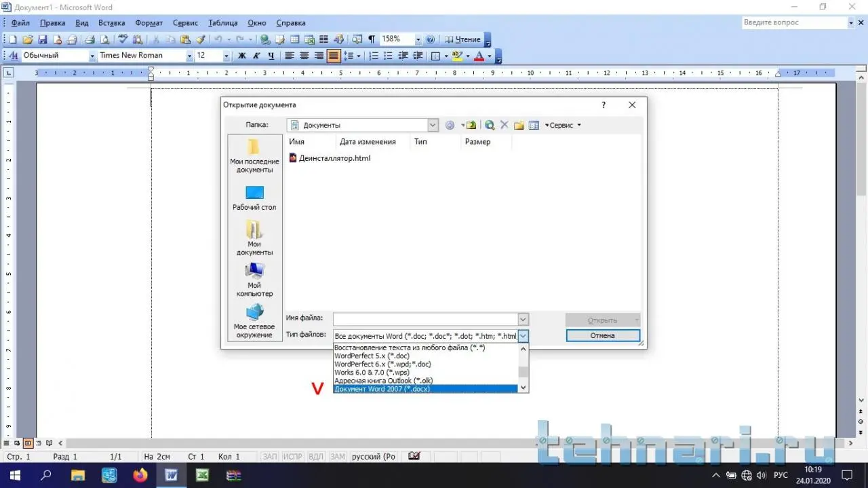Click the Delete X icon in dialog
Viewport: 868px width, 488px height.
tap(504, 125)
